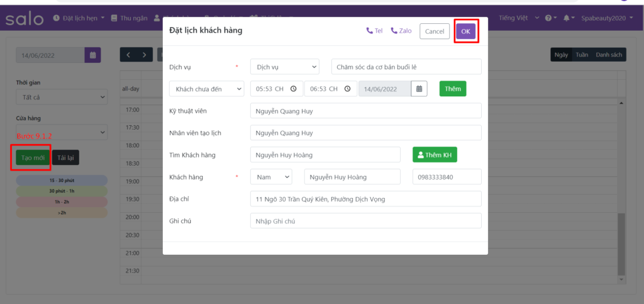This screenshot has width=644, height=304.
Task: Open the Spabeauty2020 account menu
Action: [x=607, y=18]
